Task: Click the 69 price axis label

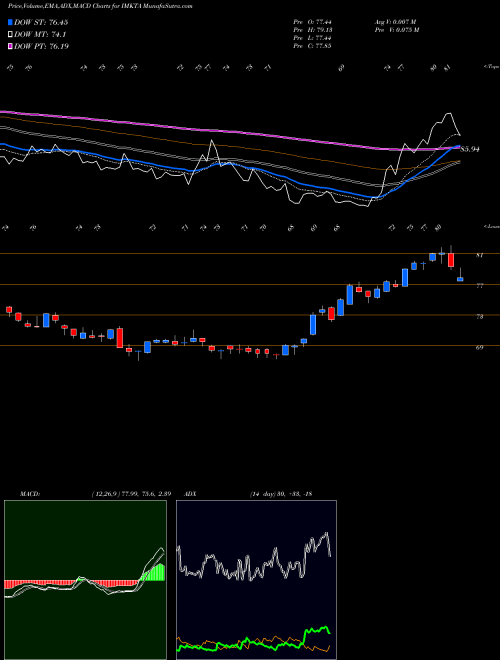Action: pyautogui.click(x=479, y=347)
